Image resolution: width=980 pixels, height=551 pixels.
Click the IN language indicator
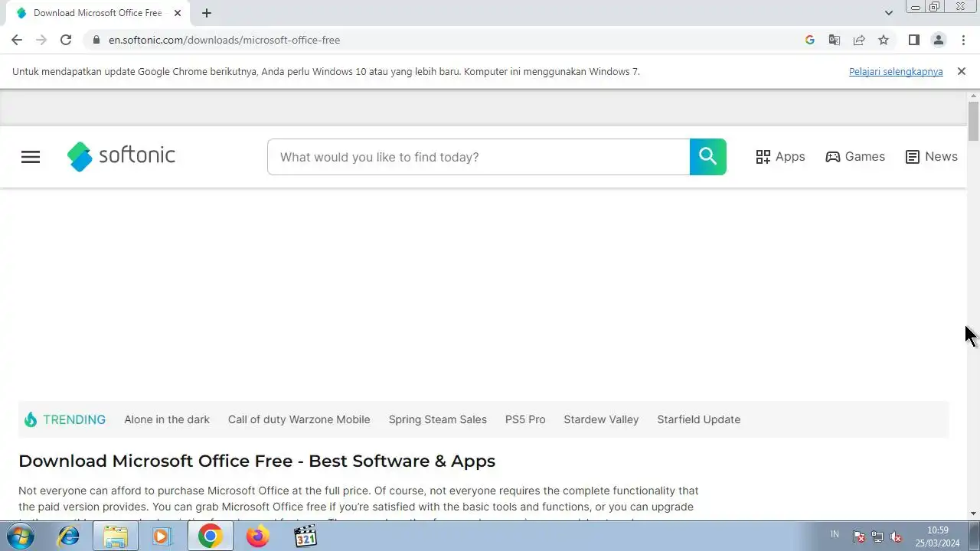click(835, 534)
